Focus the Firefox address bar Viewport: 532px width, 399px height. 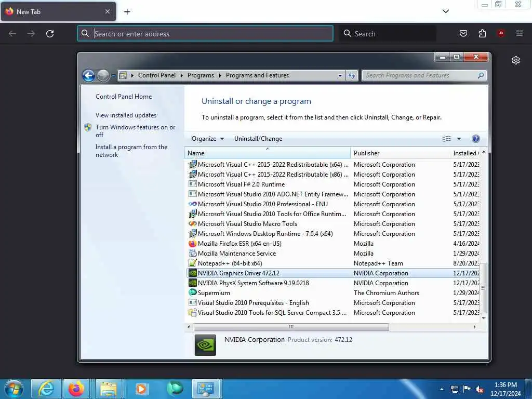(205, 34)
